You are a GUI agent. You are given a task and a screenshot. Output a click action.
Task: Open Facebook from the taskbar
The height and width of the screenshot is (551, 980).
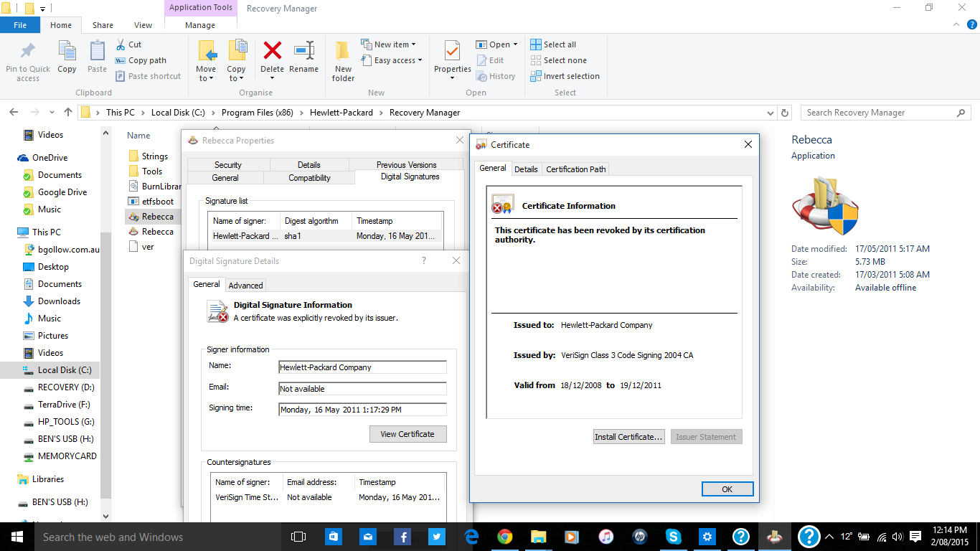tap(402, 537)
